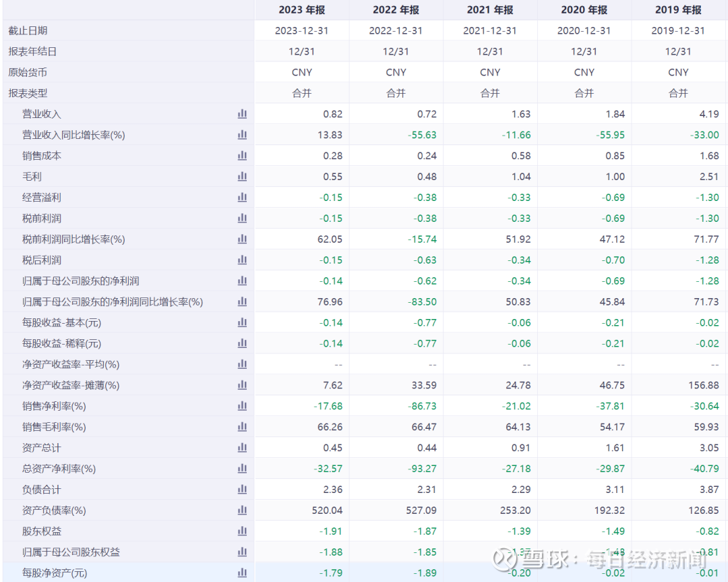Open chart icon for 营业收入 row
Viewport: 728px width, 582px height.
[x=243, y=114]
